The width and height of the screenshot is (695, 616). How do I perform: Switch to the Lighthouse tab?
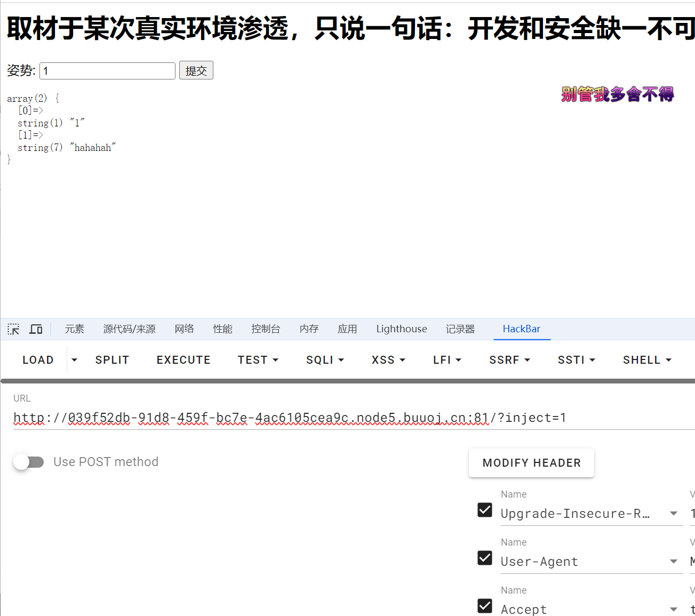click(x=401, y=329)
